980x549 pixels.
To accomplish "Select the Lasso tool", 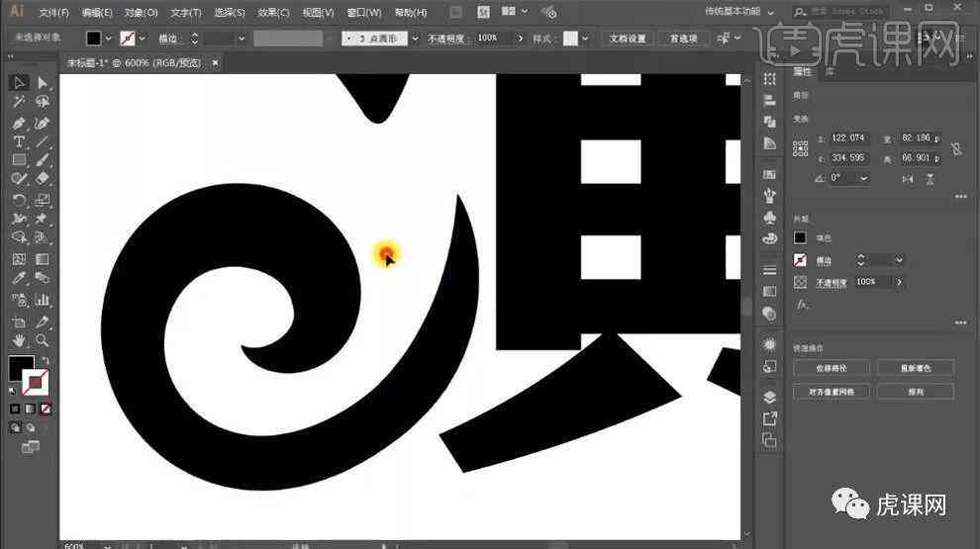I will point(42,101).
